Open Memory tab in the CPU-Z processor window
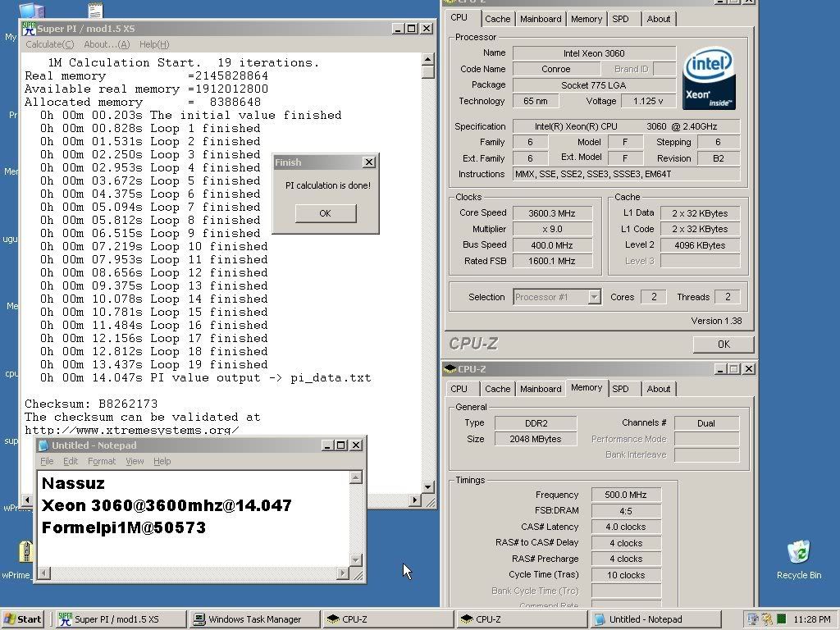This screenshot has width=840, height=630. pyautogui.click(x=586, y=20)
